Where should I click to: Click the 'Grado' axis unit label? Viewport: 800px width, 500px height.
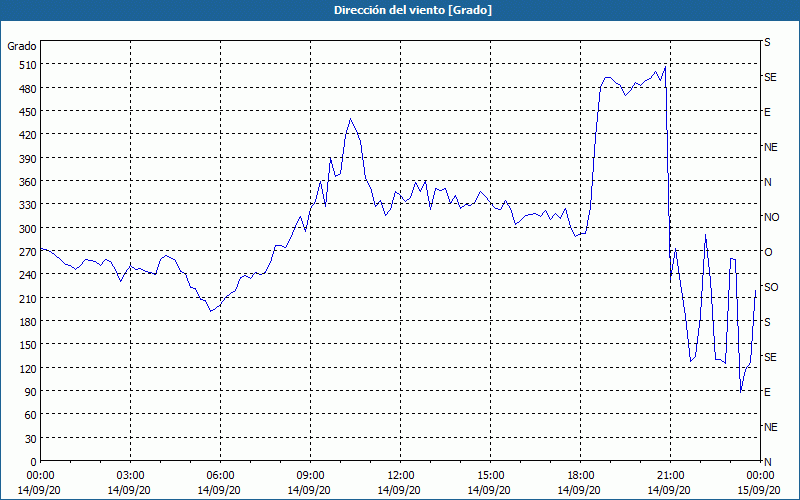22,46
